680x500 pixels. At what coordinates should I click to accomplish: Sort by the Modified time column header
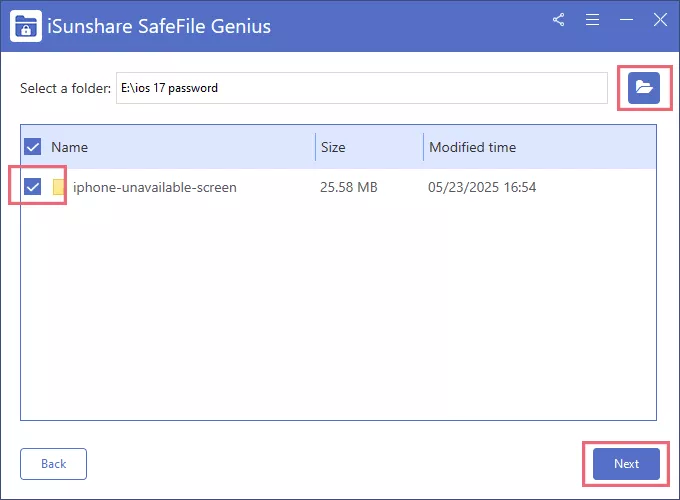point(473,147)
